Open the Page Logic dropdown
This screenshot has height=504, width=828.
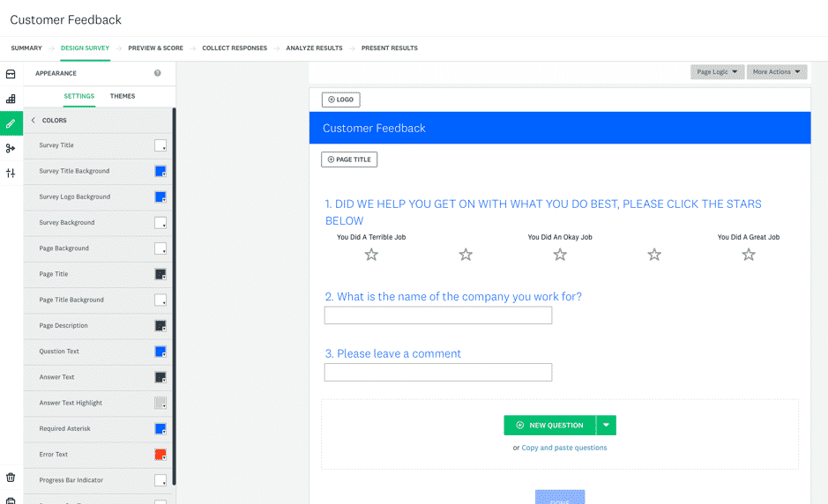(717, 71)
